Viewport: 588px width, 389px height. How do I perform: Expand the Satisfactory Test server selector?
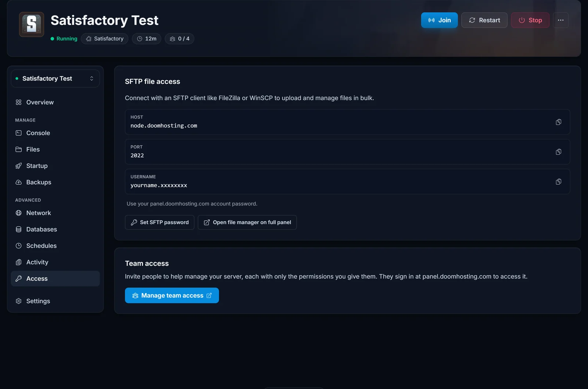(x=55, y=79)
